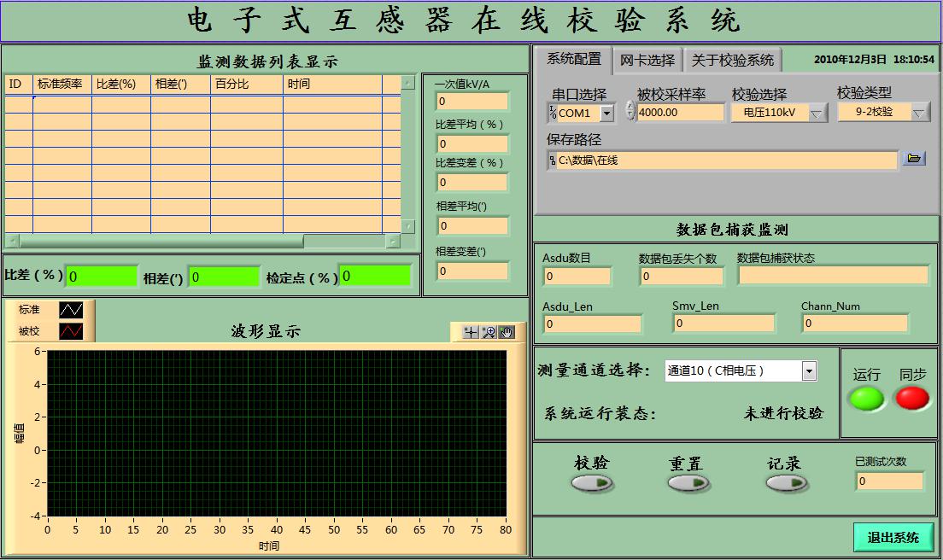Click the 被校采样率 4000.00 input field
This screenshot has height=560, width=943.
[x=680, y=113]
